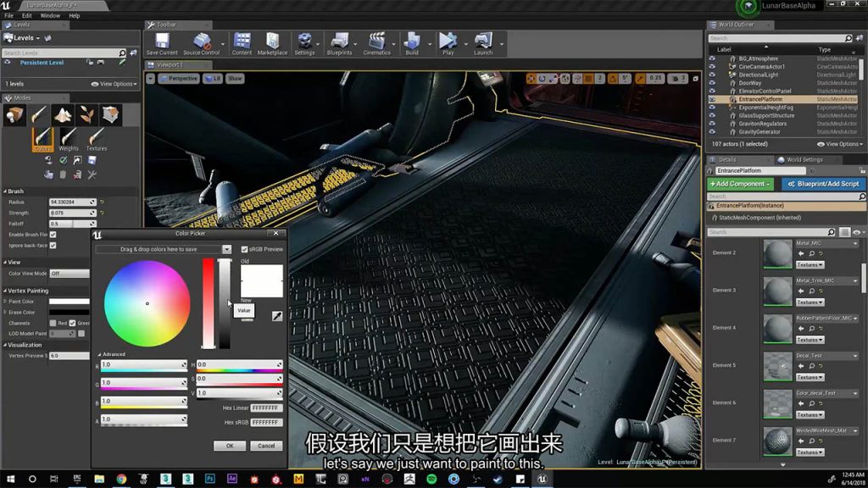Click the Add Component button
Image resolution: width=868 pixels, height=488 pixels.
coord(740,184)
